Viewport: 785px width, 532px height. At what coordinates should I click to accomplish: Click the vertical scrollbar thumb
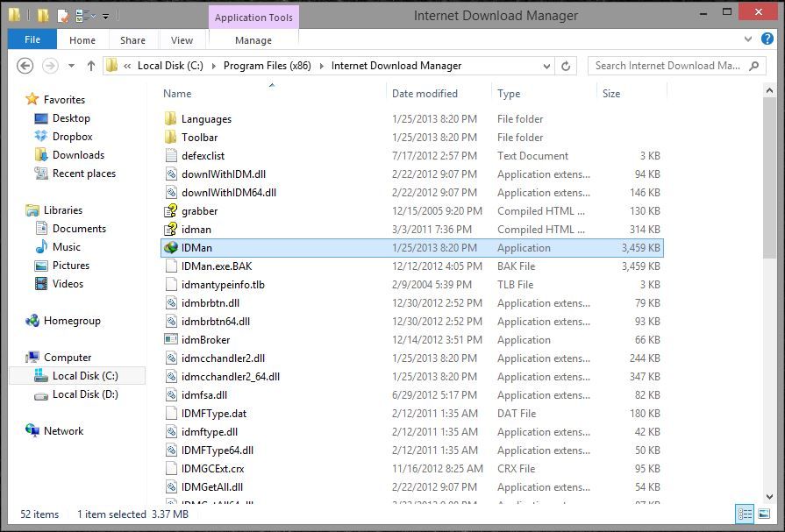(x=769, y=178)
